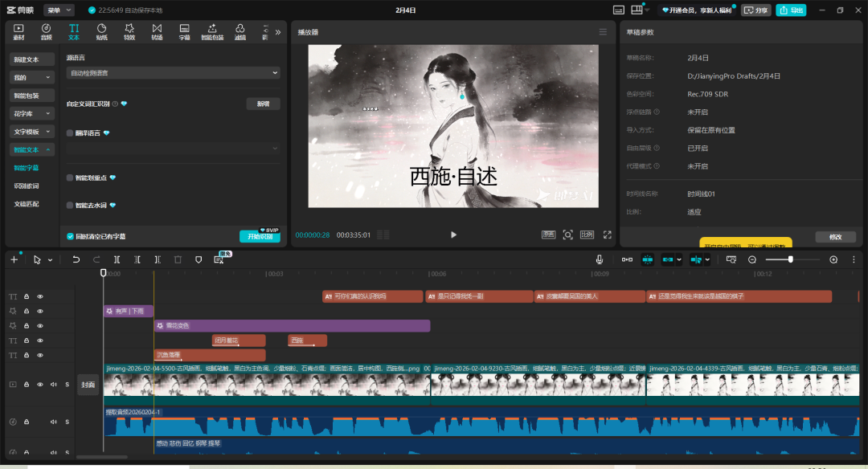Hide the main video track via eye icon
Screen dimensions: 868x469
40,385
